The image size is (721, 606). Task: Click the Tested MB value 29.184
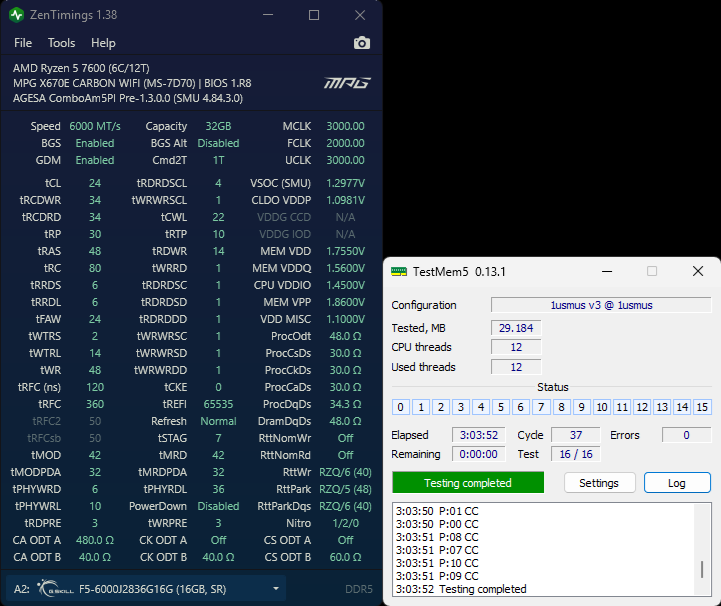(x=516, y=328)
